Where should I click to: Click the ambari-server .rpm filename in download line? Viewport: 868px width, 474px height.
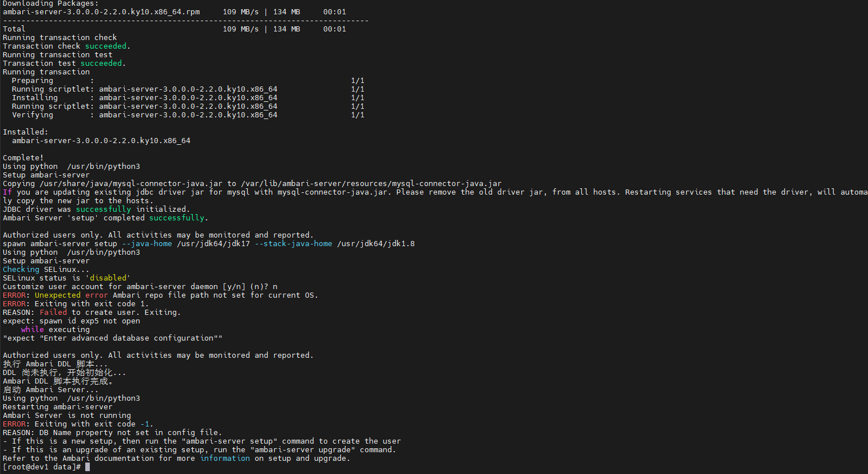[x=101, y=12]
